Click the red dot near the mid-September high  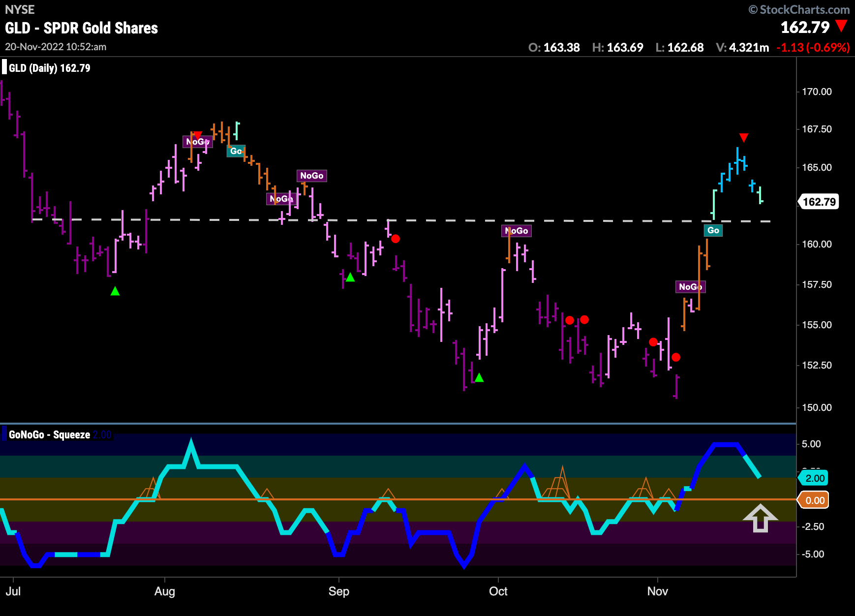396,239
